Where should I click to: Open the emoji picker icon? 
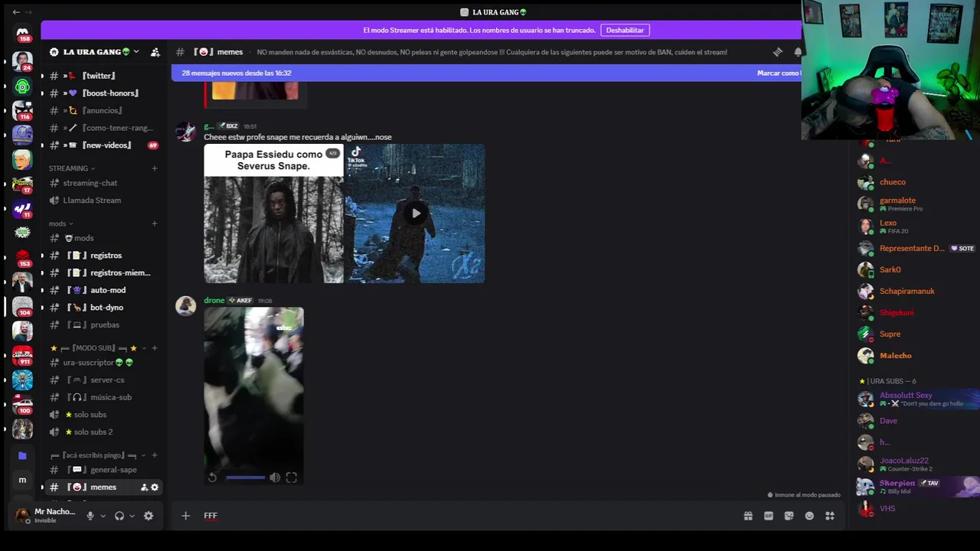(x=809, y=516)
